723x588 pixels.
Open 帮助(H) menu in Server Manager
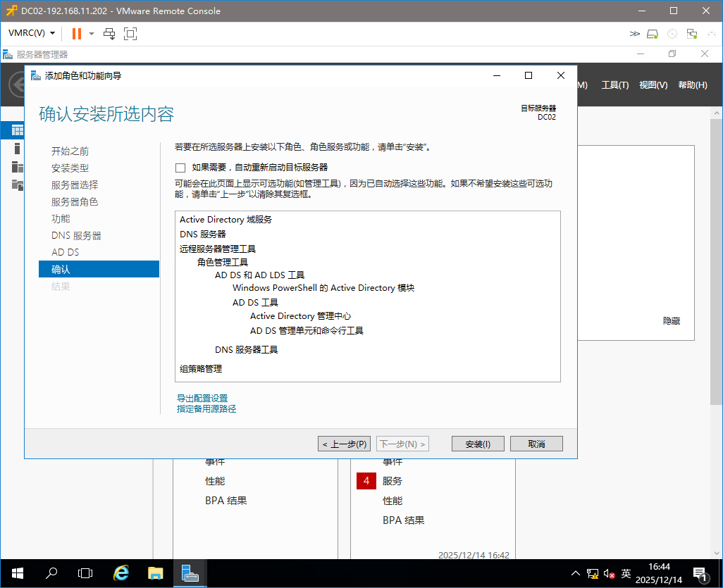coord(693,85)
